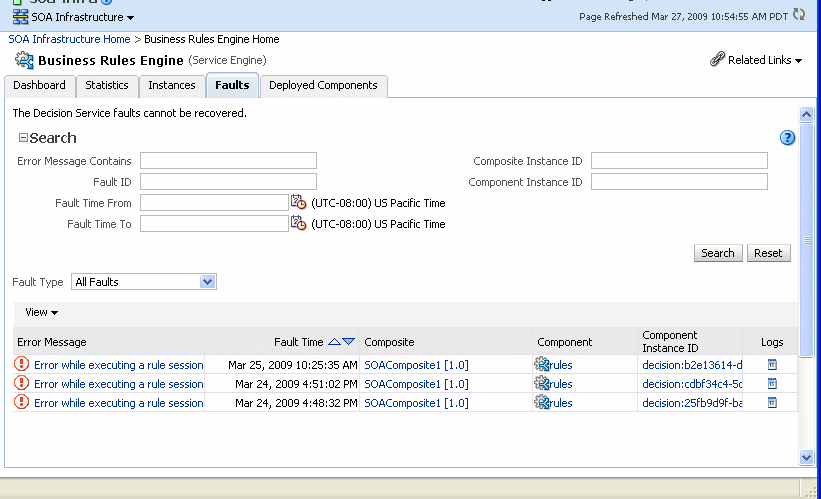821x499 pixels.
Task: Sort Fault Time descending with down arrow
Action: pos(348,342)
